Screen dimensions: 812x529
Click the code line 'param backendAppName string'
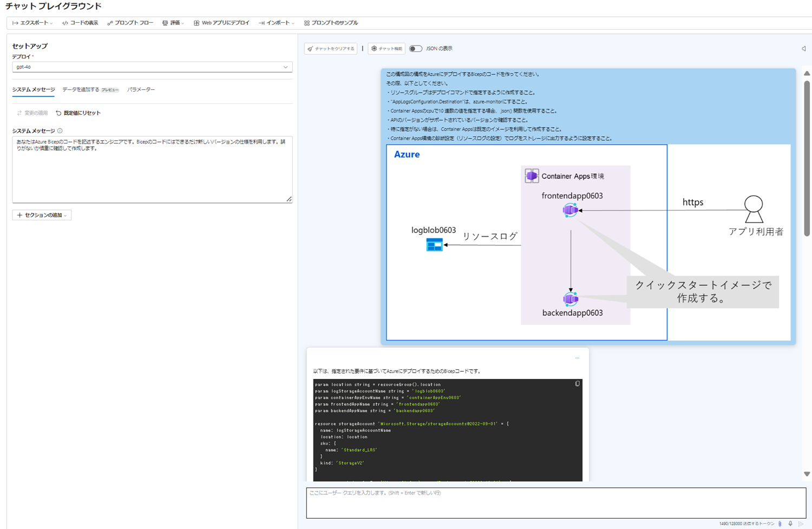[375, 410]
